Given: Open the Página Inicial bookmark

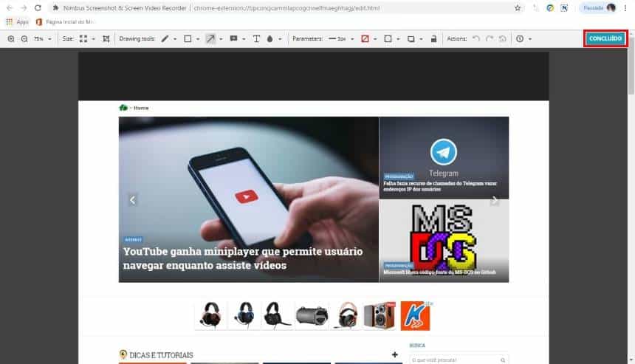Looking at the screenshot, I should pos(65,22).
